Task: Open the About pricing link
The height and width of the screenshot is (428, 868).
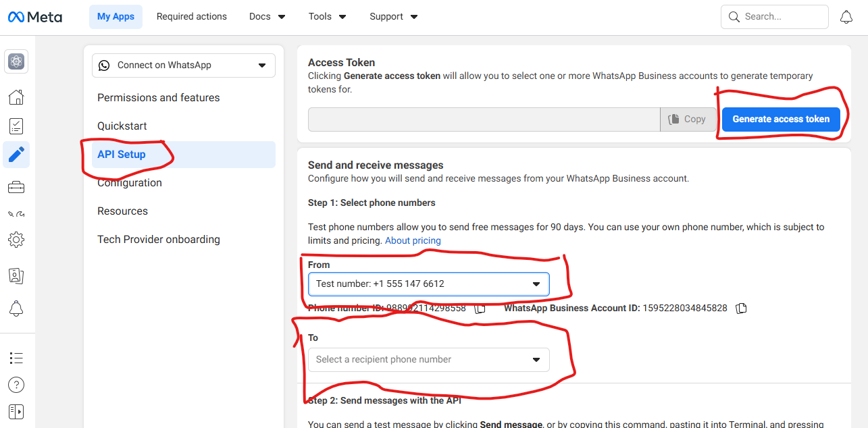Action: pos(413,240)
